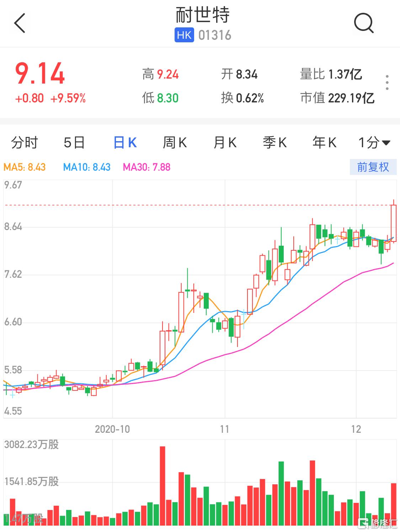Tap the turnover rate 0.62%
Image resolution: width=400 pixels, height=532 pixels.
pos(250,98)
